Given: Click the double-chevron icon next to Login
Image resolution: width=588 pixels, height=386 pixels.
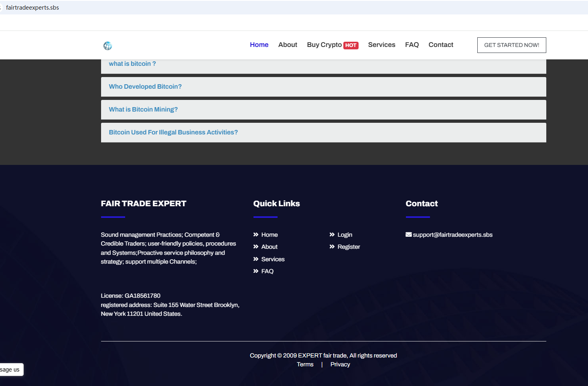Looking at the screenshot, I should point(332,235).
